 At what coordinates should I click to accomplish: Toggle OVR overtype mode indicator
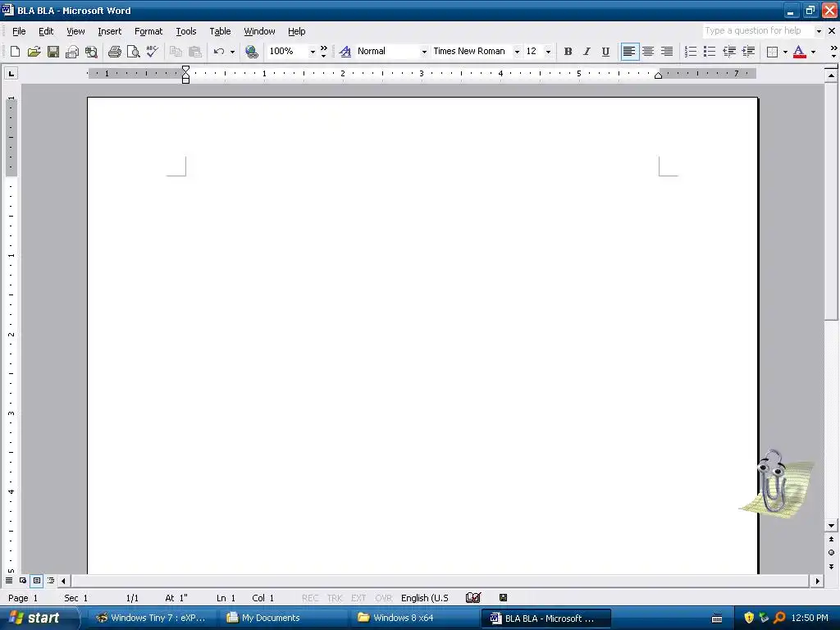pyautogui.click(x=384, y=598)
